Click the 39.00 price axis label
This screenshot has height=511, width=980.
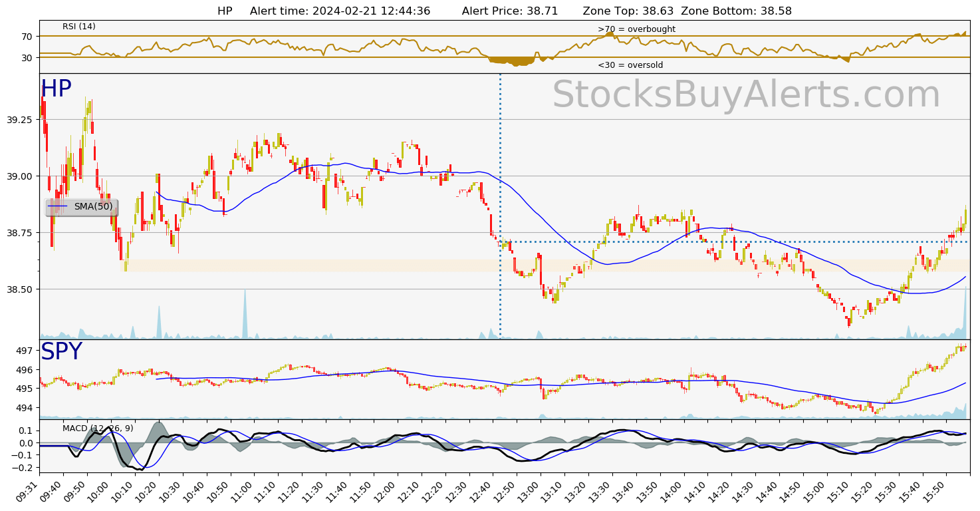(x=19, y=176)
